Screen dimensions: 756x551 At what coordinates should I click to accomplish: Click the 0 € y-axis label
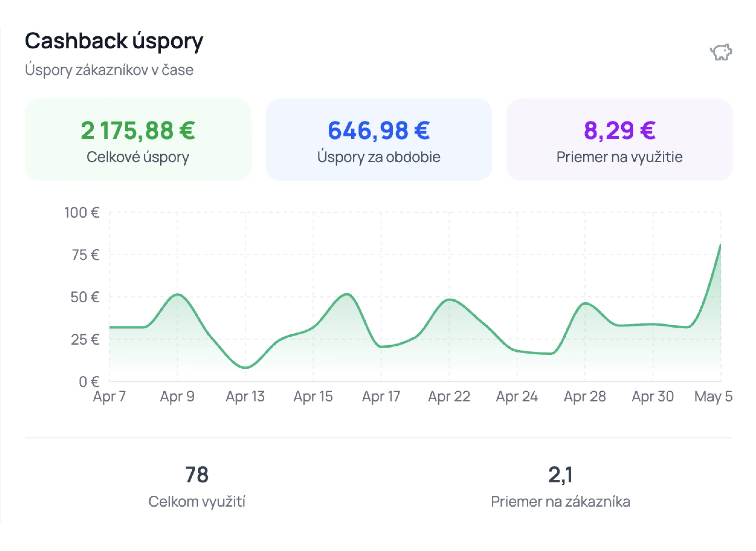[x=89, y=382]
